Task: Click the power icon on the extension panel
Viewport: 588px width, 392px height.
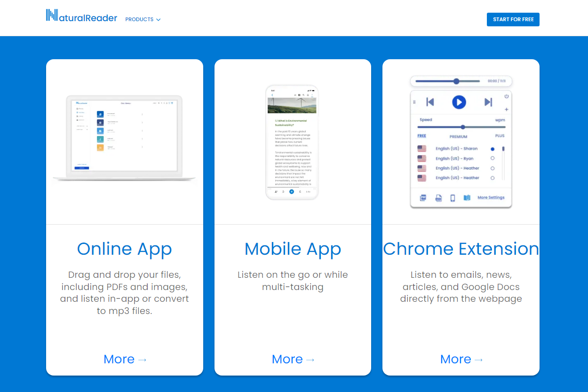Action: [507, 96]
